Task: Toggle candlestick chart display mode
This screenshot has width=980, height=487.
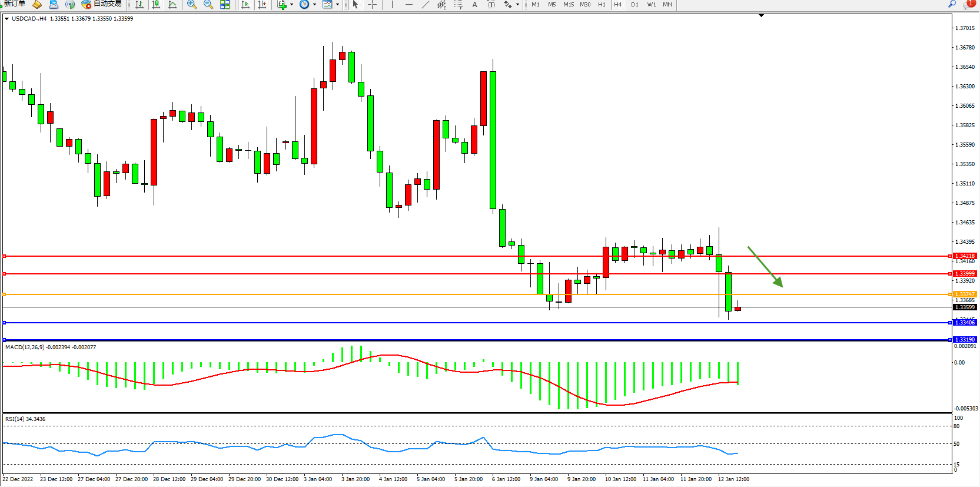Action: [156, 5]
